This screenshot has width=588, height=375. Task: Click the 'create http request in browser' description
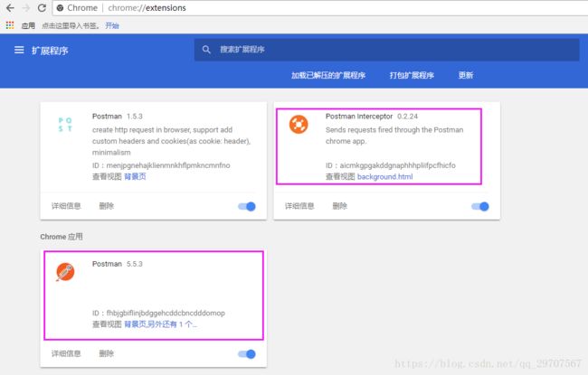point(171,141)
